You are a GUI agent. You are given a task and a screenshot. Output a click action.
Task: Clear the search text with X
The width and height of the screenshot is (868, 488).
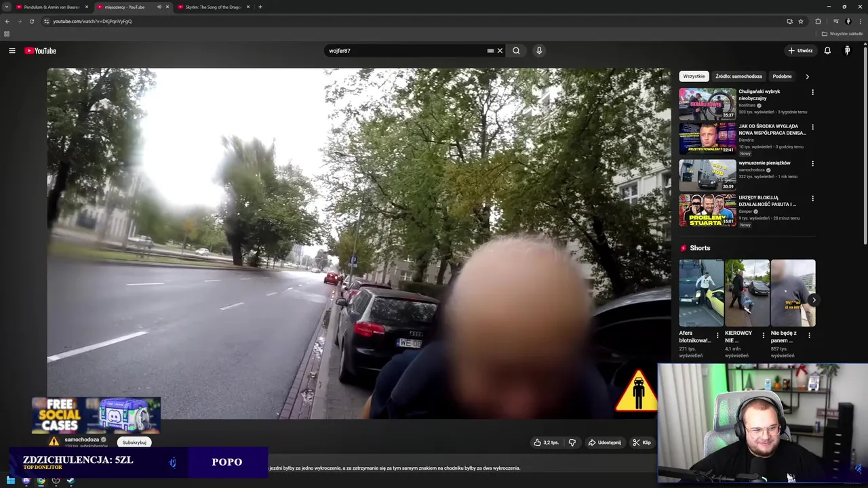(500, 51)
